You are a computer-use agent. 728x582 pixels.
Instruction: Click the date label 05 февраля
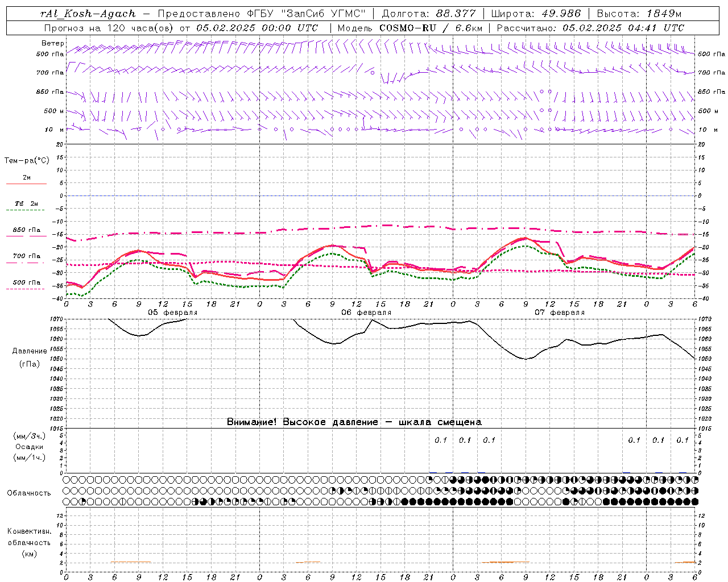click(x=173, y=313)
